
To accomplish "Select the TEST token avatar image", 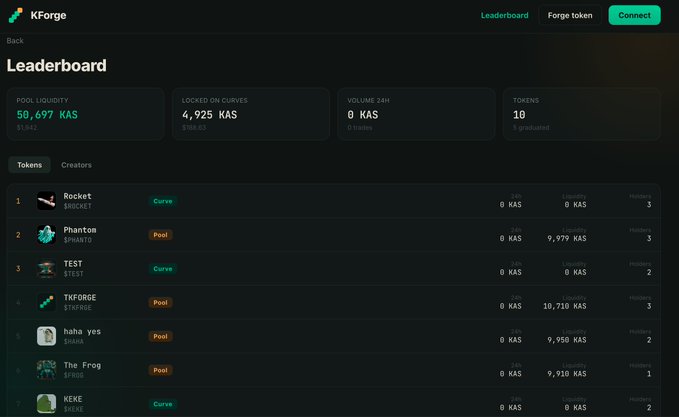I will 46,268.
